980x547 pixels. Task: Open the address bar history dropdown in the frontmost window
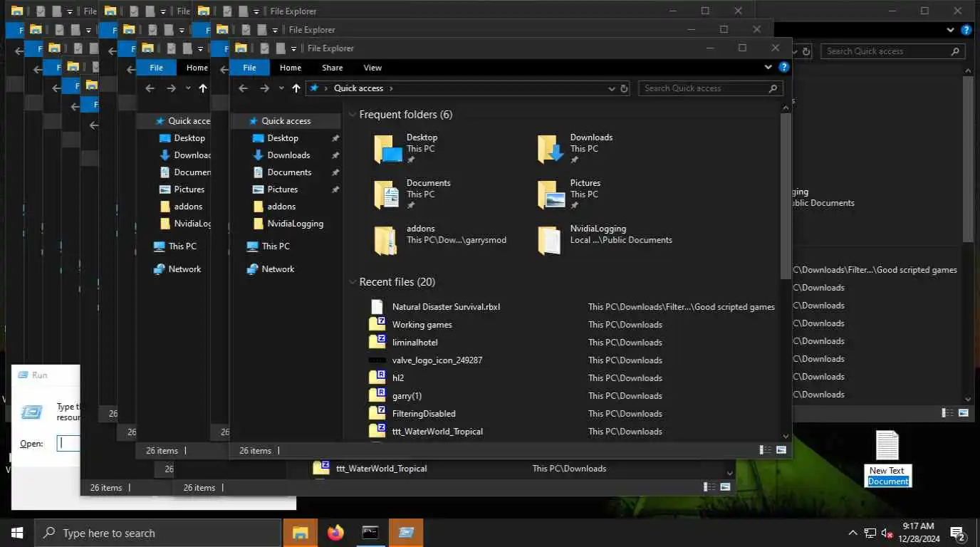(612, 88)
